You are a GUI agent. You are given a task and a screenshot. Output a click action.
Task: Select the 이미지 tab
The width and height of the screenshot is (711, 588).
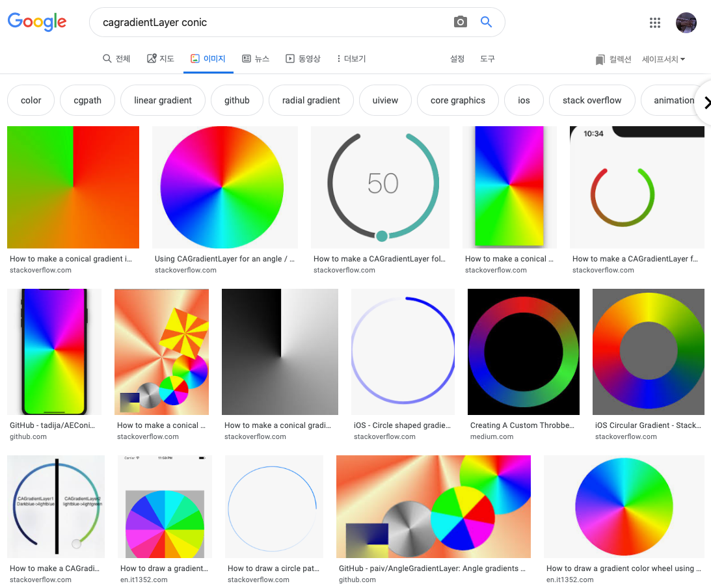208,59
